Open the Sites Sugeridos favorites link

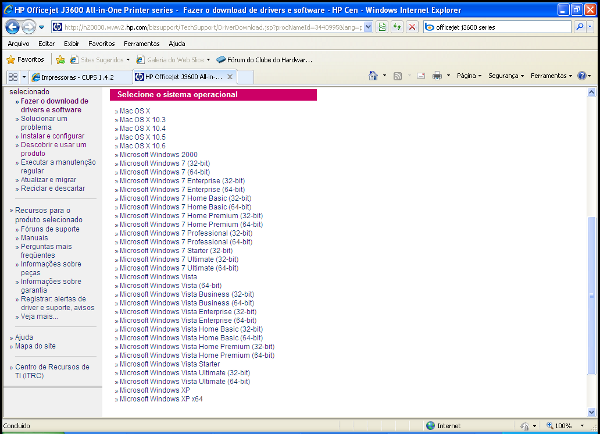coord(100,60)
